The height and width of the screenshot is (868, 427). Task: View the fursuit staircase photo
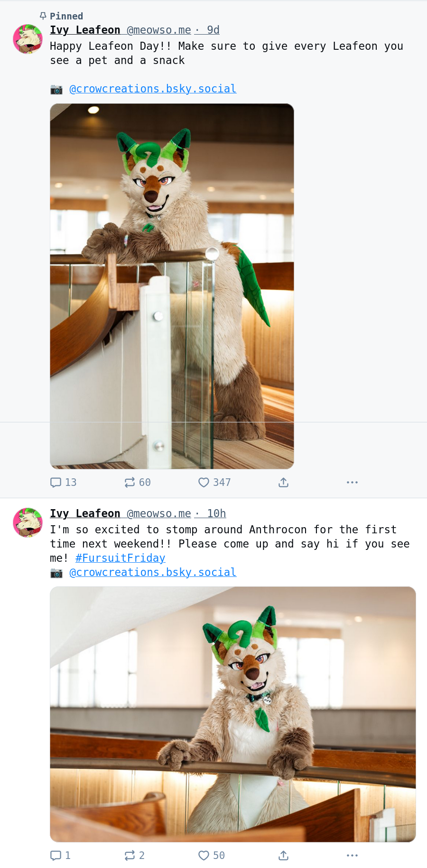pyautogui.click(x=172, y=286)
